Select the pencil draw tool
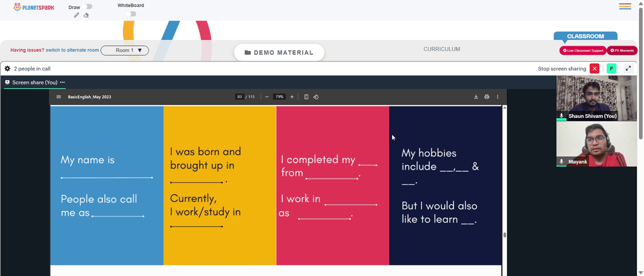Screen dimensions: 644x276 [x=77, y=15]
